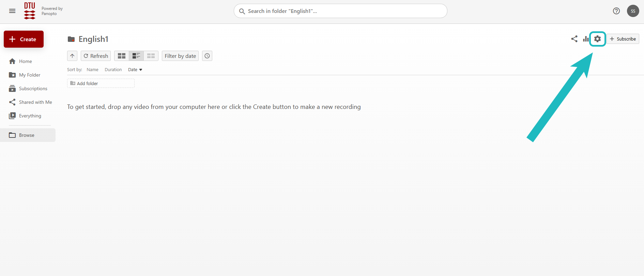Refresh the folder contents
644x276 pixels.
click(96, 56)
